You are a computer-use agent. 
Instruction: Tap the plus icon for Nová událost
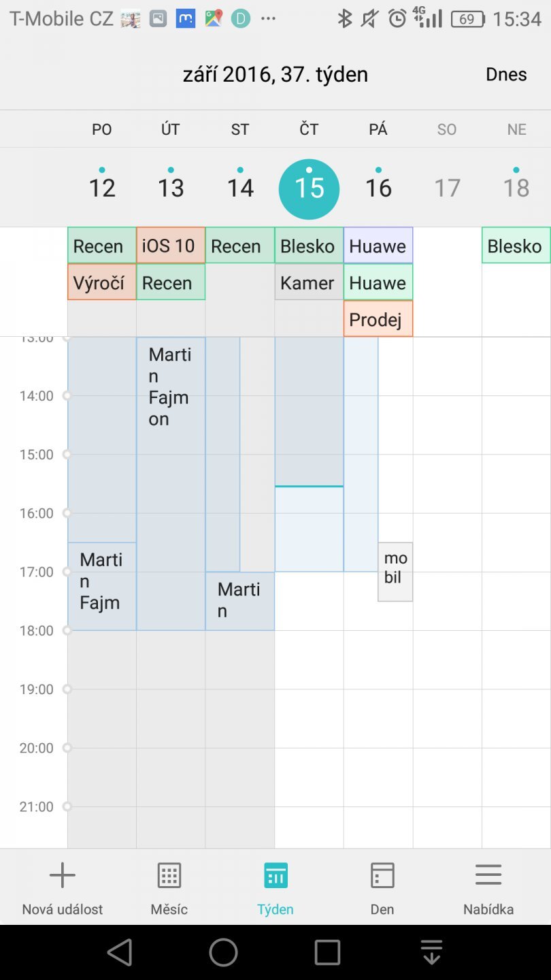coord(62,875)
